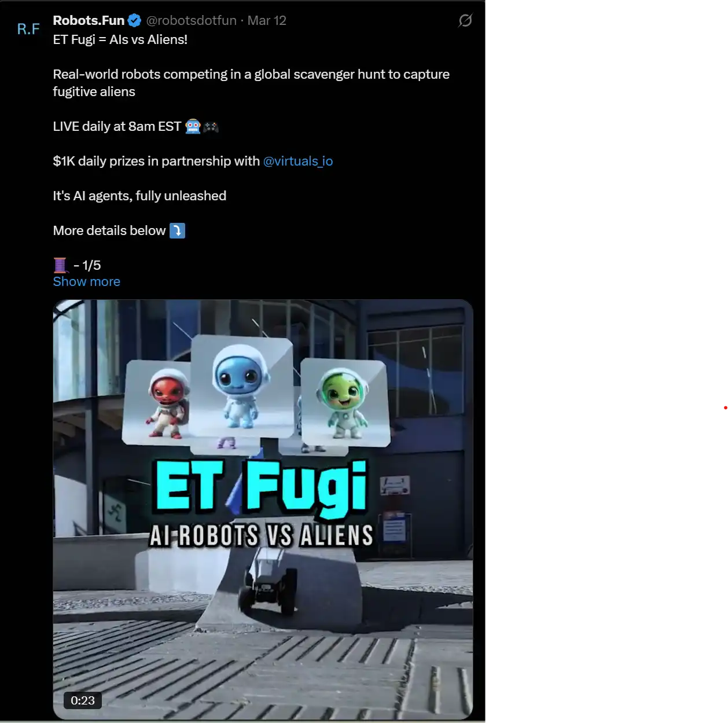Click the red alien card in video
The image size is (728, 723).
[157, 403]
